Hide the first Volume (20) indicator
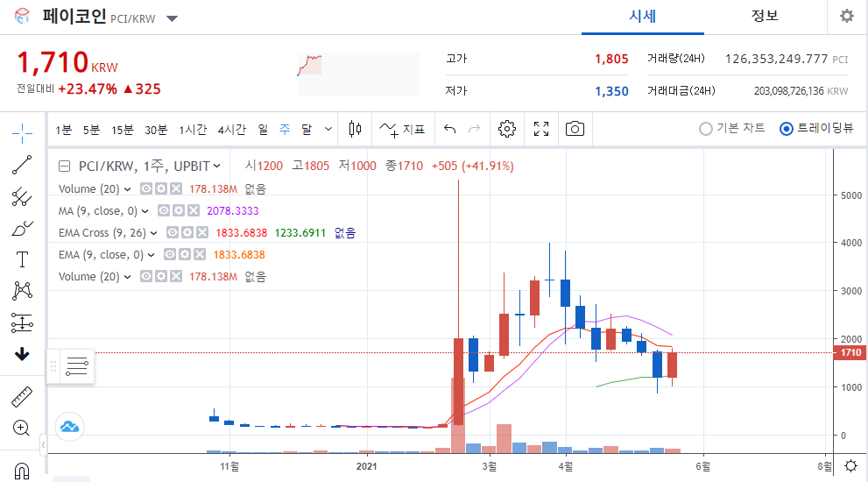Image resolution: width=868 pixels, height=482 pixels. (145, 189)
